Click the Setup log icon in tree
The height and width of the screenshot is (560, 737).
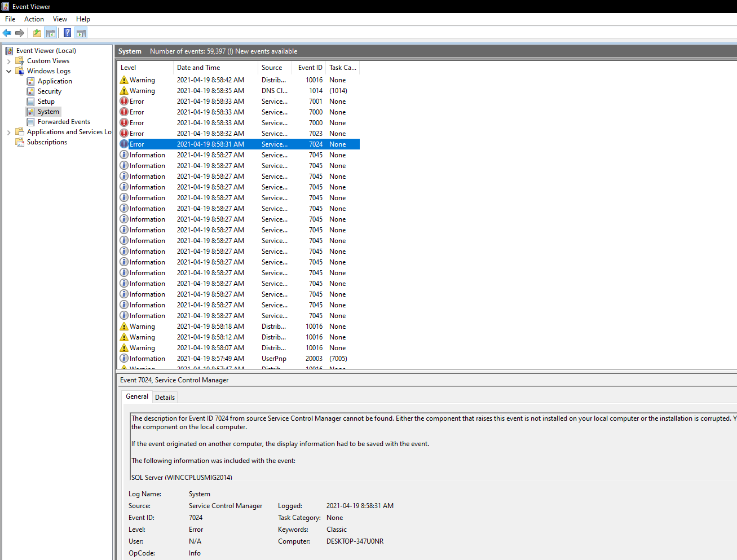pos(30,102)
